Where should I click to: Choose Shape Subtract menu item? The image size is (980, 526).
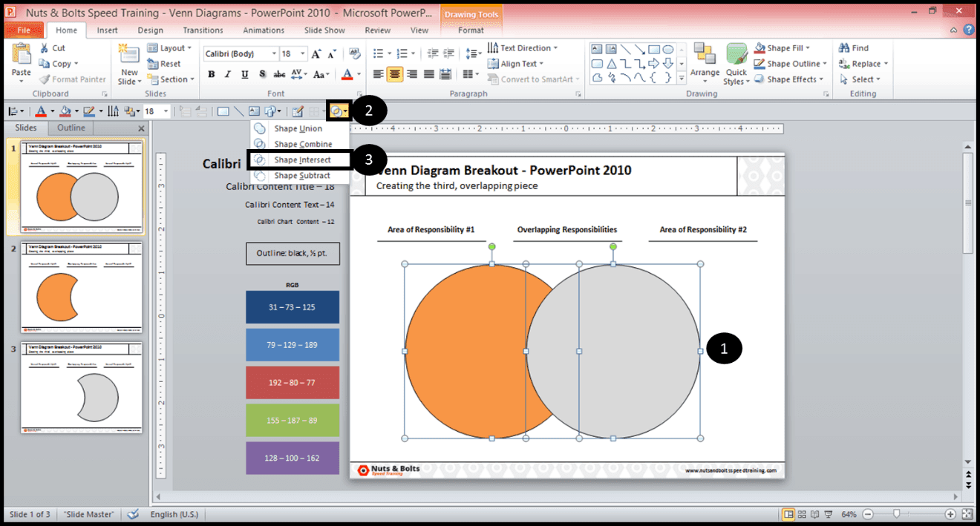click(x=299, y=175)
